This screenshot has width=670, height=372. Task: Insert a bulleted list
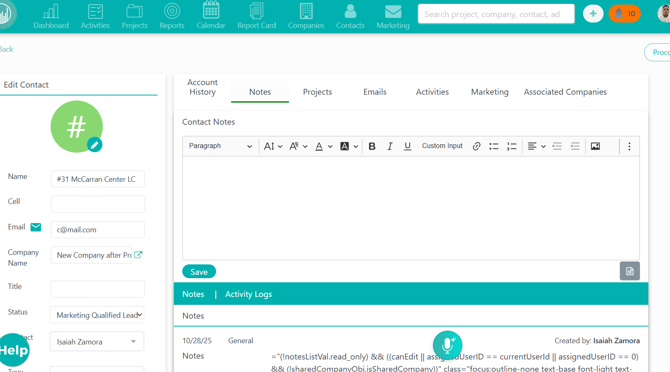[494, 146]
